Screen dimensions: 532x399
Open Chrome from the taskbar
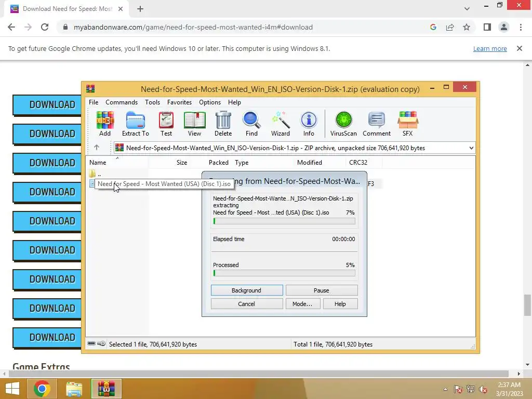coord(42,389)
